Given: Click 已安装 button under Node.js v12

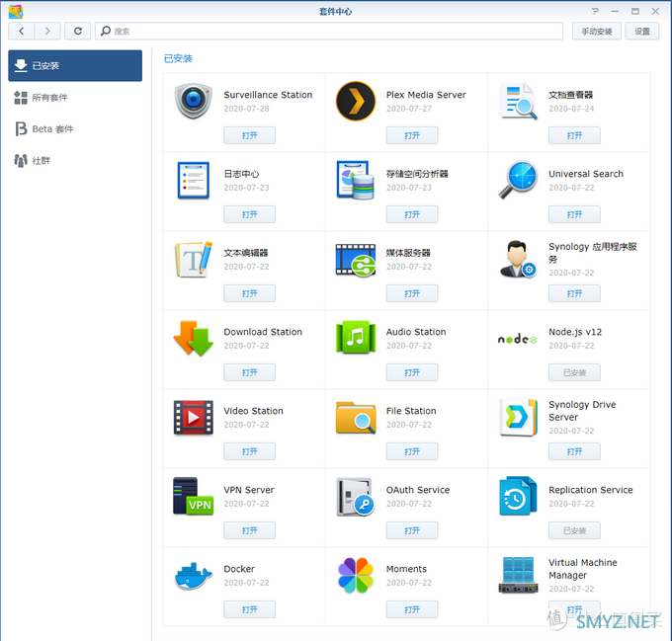Looking at the screenshot, I should (x=574, y=372).
